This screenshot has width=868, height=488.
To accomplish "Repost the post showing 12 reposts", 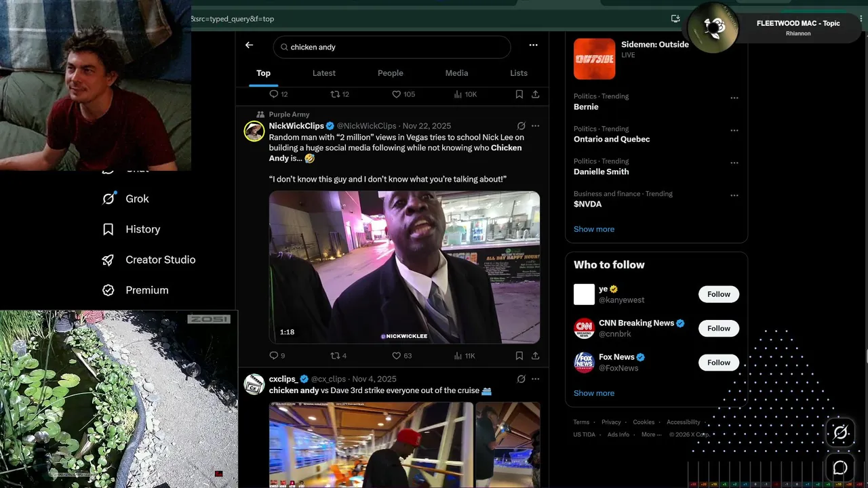I will click(339, 94).
